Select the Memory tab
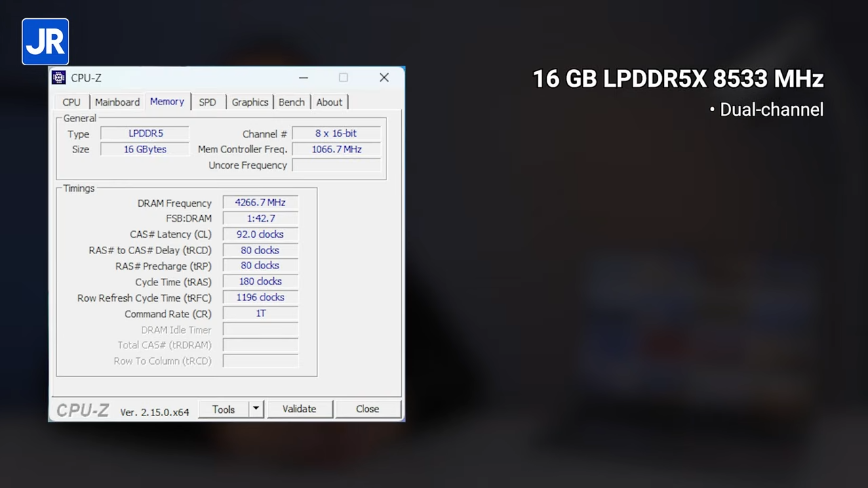 click(x=167, y=102)
